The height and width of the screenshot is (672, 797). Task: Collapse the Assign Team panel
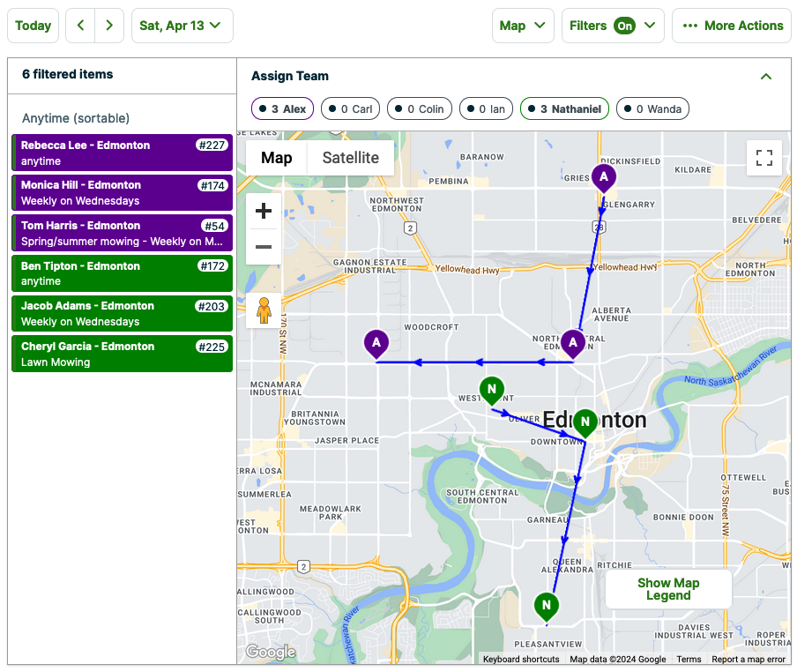pos(765,77)
